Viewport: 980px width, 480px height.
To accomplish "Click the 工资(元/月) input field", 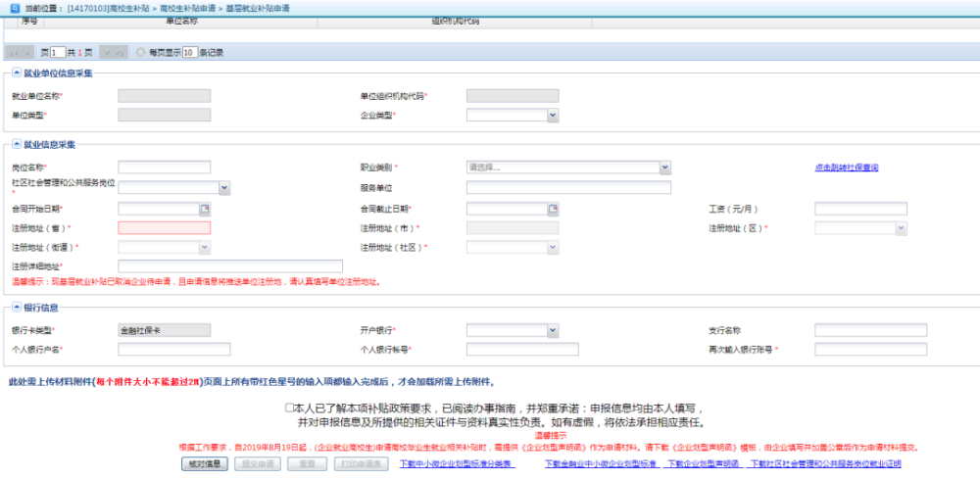I will coord(860,209).
